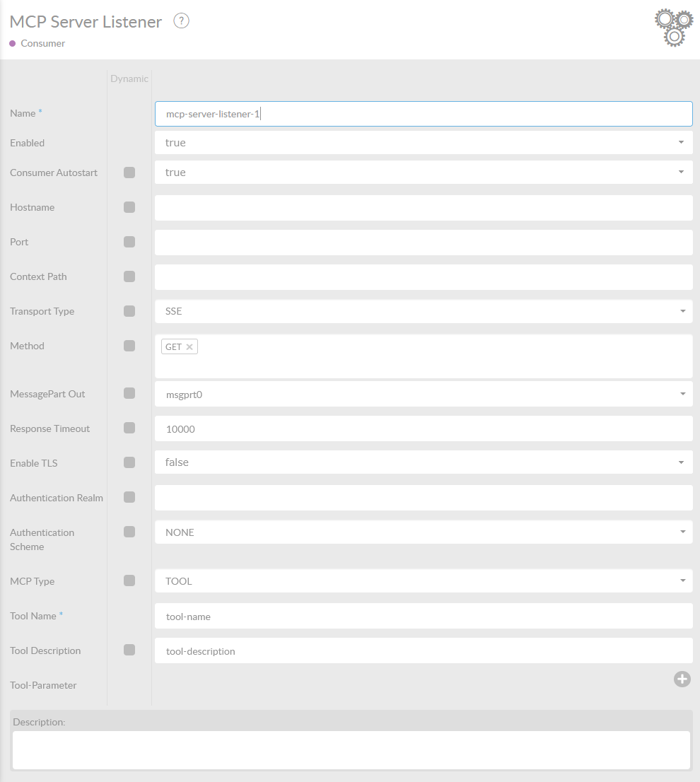Click the Tool Name input field
The width and height of the screenshot is (700, 782).
pyautogui.click(x=424, y=616)
